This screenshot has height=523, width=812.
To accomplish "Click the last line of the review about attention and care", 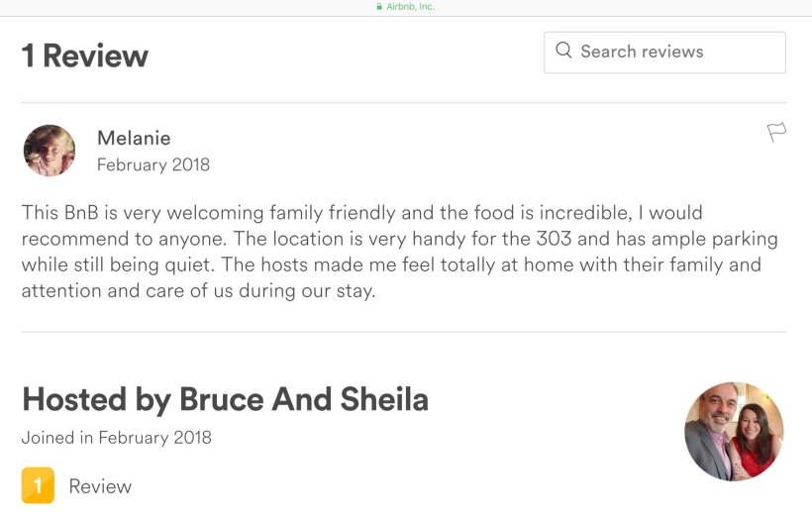I will [x=198, y=292].
